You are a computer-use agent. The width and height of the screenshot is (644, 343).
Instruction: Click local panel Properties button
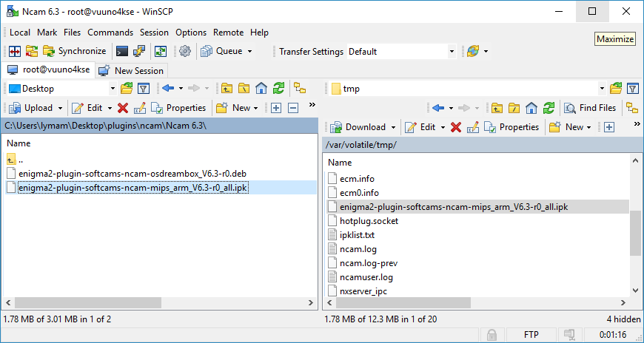click(178, 108)
